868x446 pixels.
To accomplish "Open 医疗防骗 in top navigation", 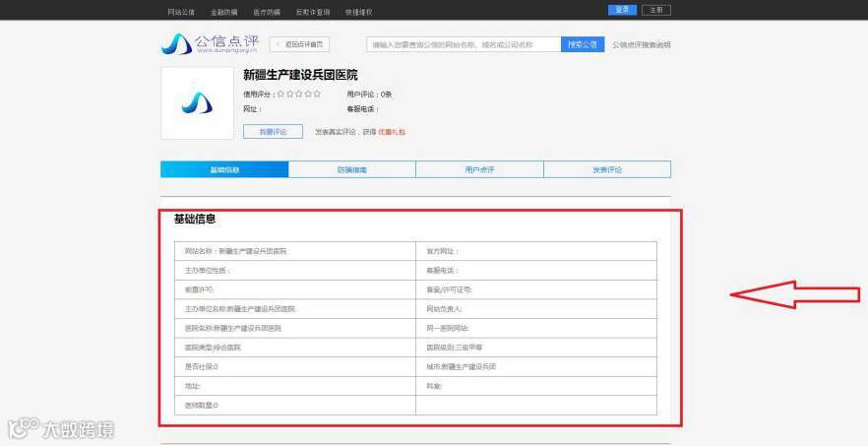I will (x=267, y=12).
